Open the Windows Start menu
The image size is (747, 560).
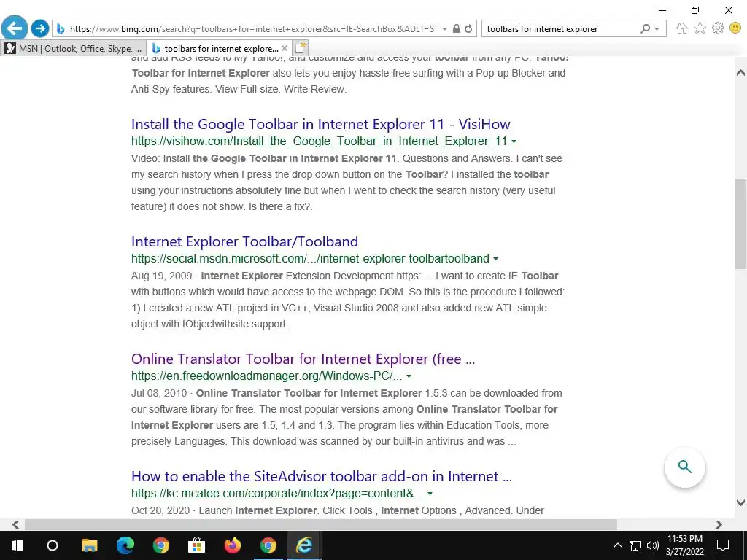coord(18,545)
